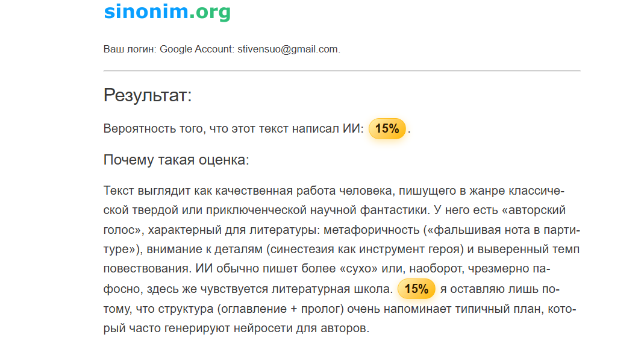Click the stivensuo@gmail.com login text
The width and height of the screenshot is (644, 349).
[x=287, y=49]
